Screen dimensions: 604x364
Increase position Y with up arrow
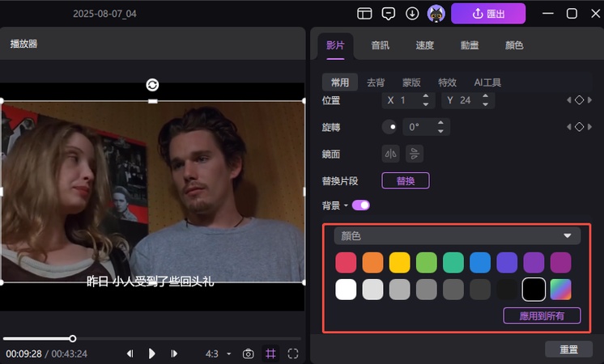point(485,96)
